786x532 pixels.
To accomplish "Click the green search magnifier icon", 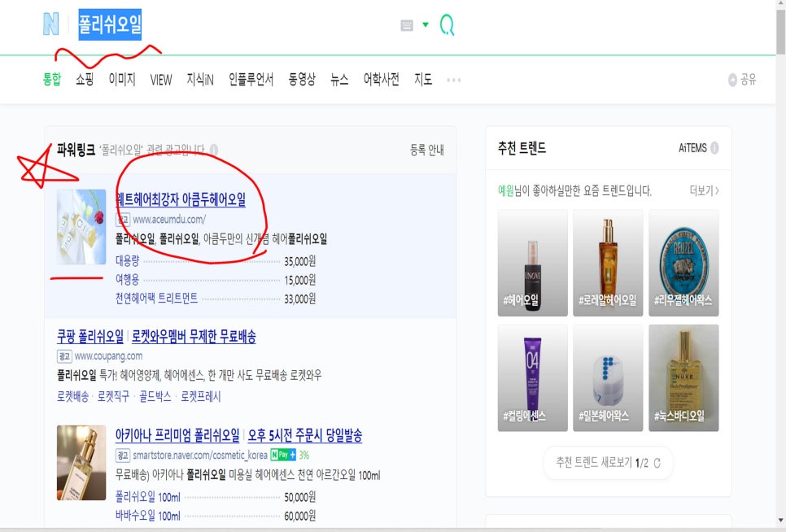I will 447,24.
